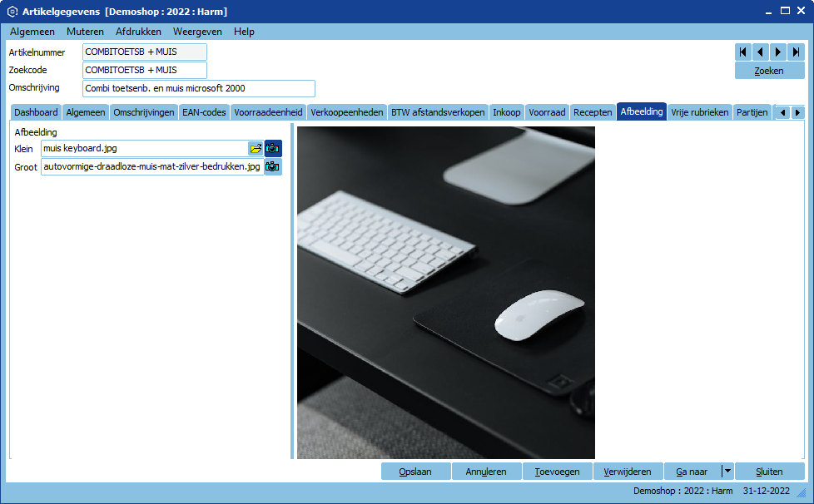Image resolution: width=814 pixels, height=504 pixels.
Task: Switch to the EAN-codes tab
Action: pyautogui.click(x=204, y=112)
